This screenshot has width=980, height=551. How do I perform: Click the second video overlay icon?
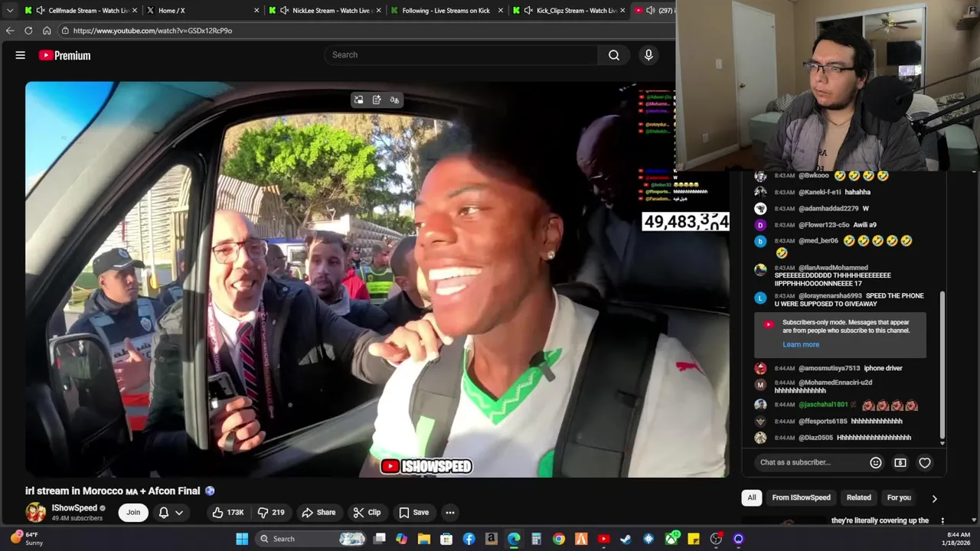click(377, 99)
